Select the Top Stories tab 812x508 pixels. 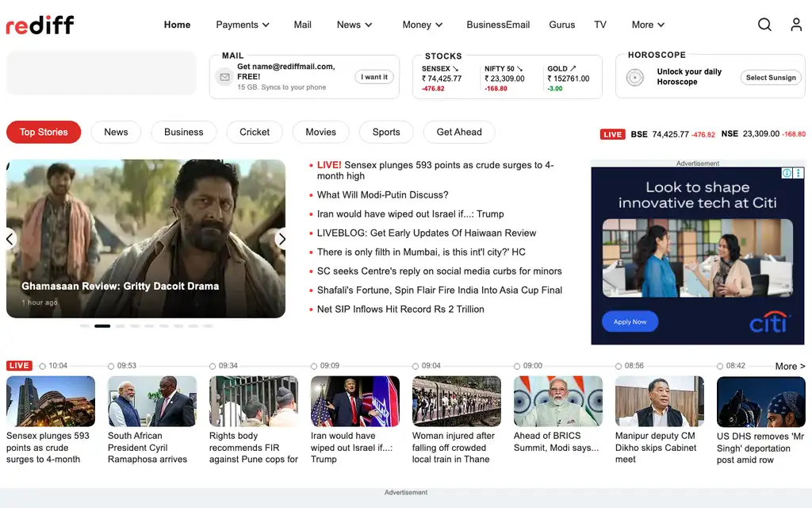tap(44, 133)
